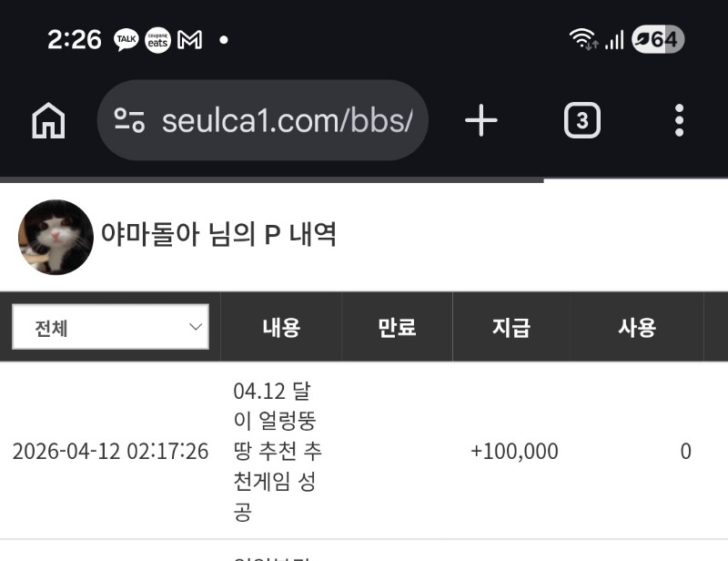
Task: Open tab switcher showing 3 tabs
Action: click(x=582, y=120)
